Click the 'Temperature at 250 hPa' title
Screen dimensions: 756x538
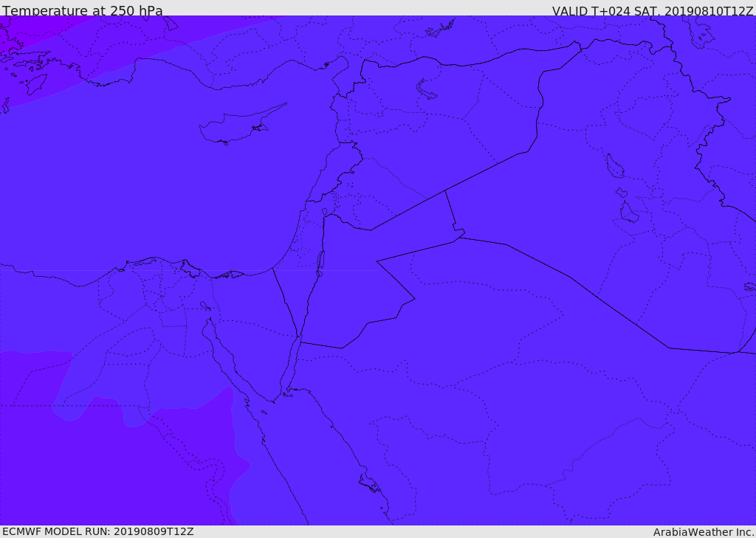tap(83, 10)
